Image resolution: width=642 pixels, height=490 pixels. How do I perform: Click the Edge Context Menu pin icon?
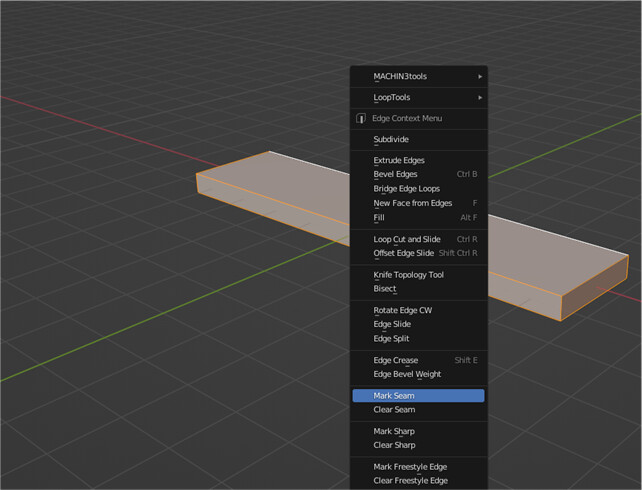coord(360,118)
